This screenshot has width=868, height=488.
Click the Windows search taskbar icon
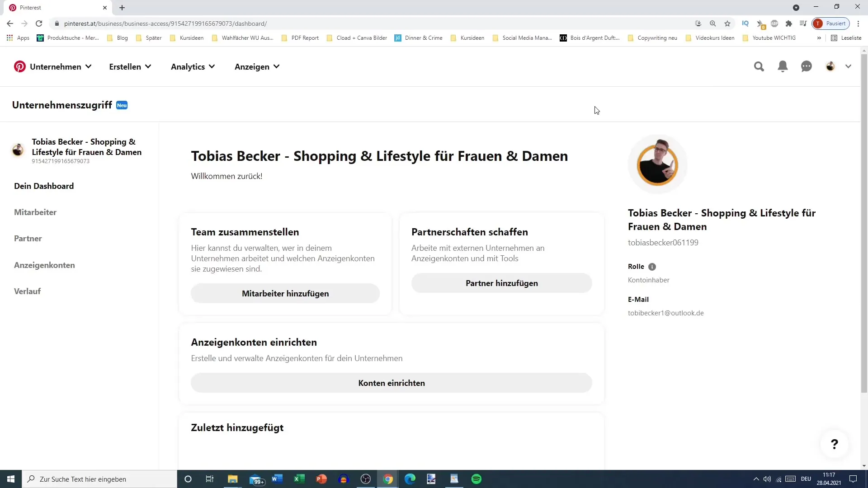click(x=32, y=479)
